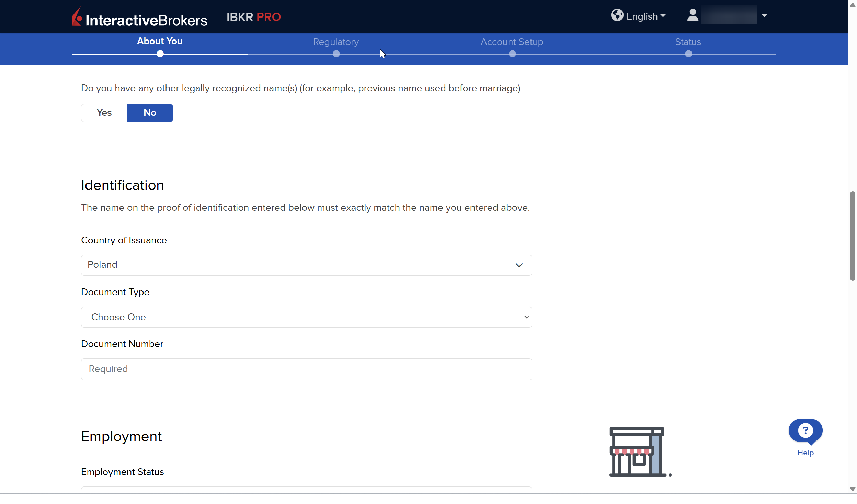
Task: Go to the Account Setup tab
Action: [512, 42]
